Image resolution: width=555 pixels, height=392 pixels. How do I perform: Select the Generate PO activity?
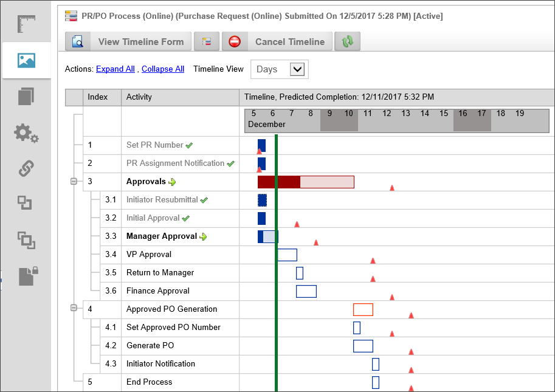[150, 345]
